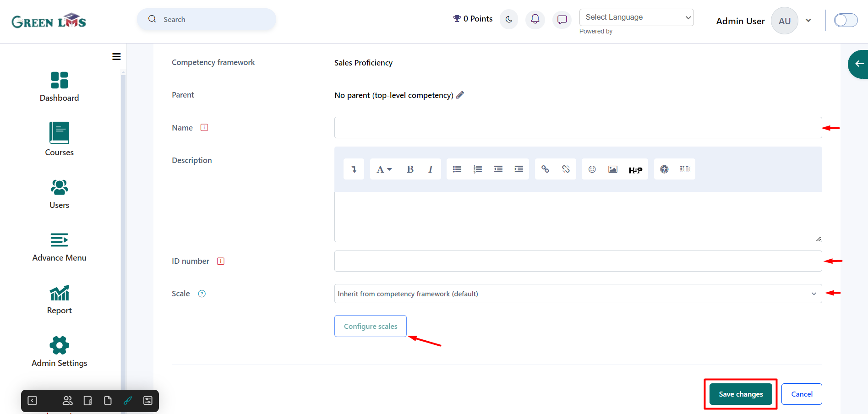
Task: Indent the selected text
Action: [519, 169]
